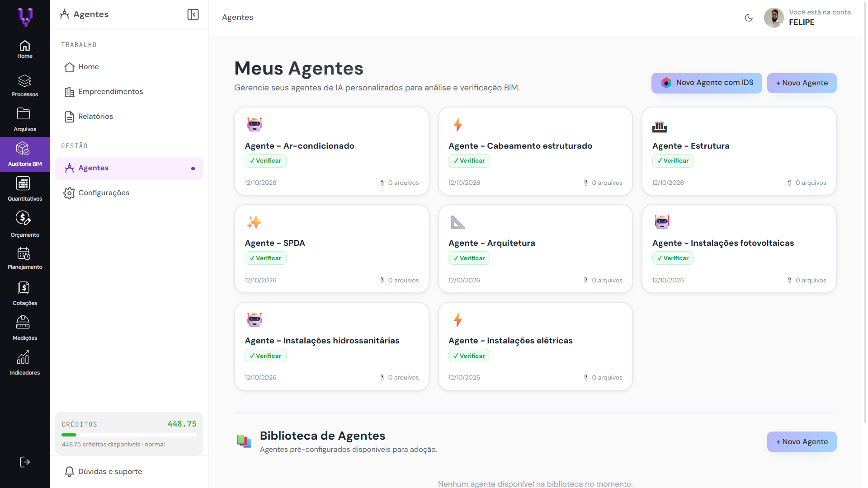Click Verificar on Agente Cabeamento estruturado

(x=469, y=161)
